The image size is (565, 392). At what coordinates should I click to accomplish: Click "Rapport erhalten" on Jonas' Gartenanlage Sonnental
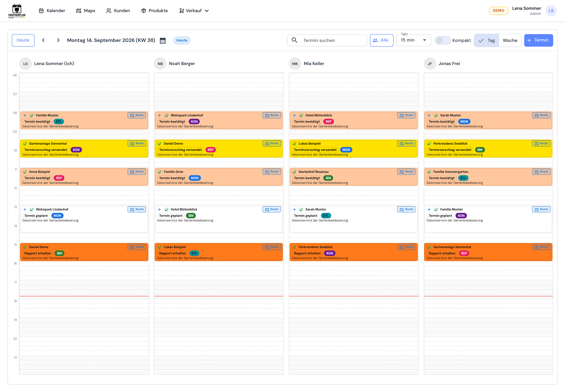click(442, 253)
